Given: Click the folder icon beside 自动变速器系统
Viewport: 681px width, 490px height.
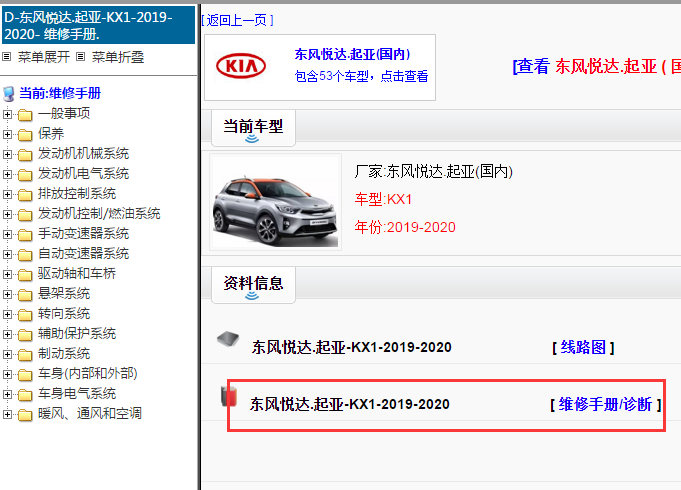Looking at the screenshot, I should pos(25,255).
